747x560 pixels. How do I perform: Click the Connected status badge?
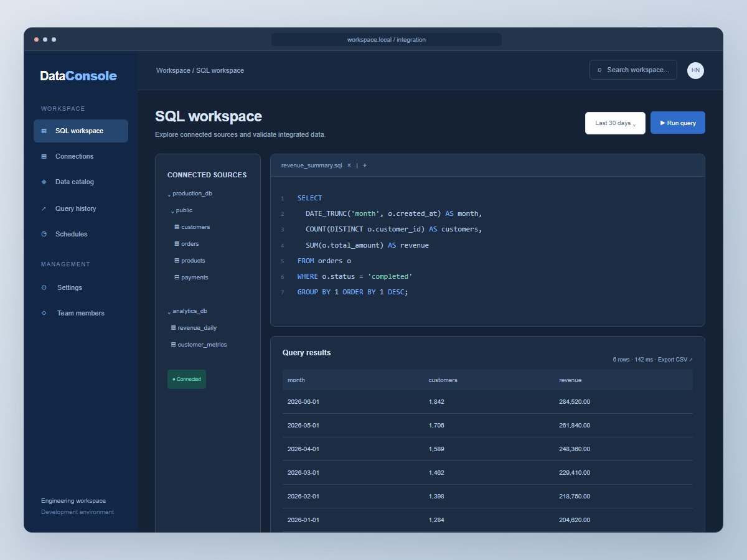click(x=187, y=380)
